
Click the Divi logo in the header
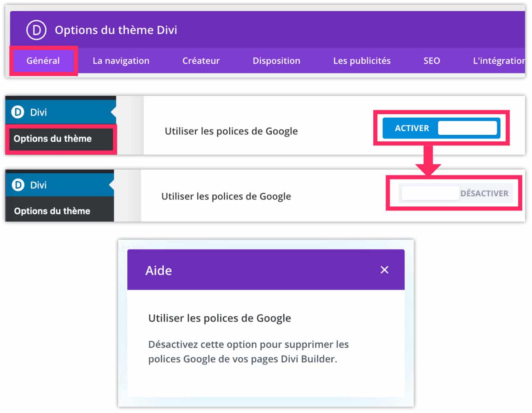tap(36, 30)
